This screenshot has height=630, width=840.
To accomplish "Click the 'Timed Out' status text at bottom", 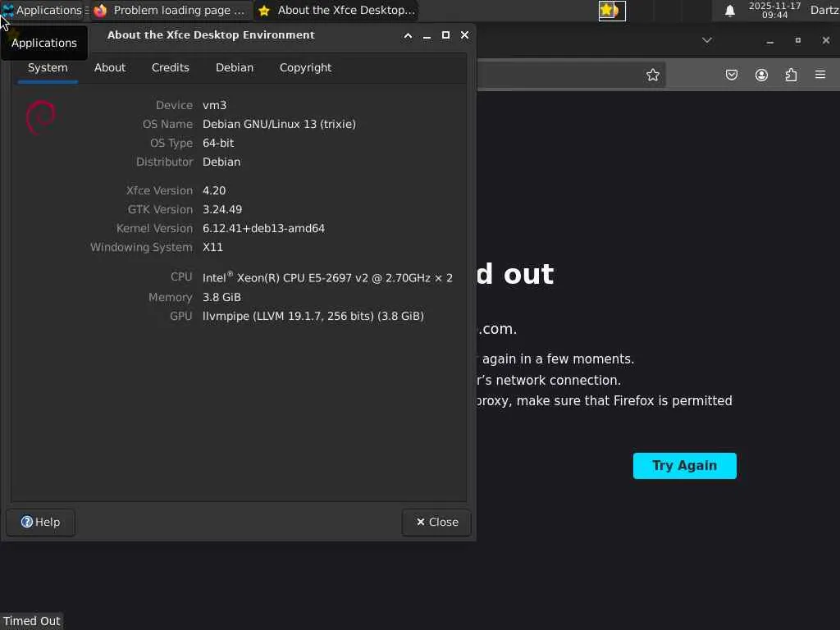I will coord(32,622).
